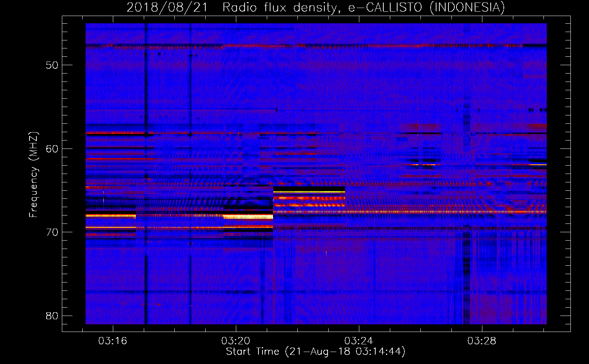
Task: Click the '60' frequency axis label
Action: coord(52,149)
